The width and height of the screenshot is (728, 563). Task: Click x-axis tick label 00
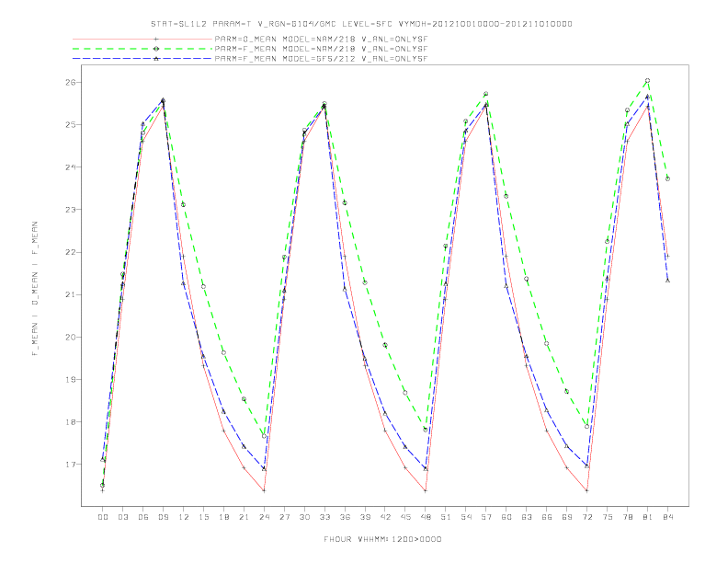pos(103,517)
